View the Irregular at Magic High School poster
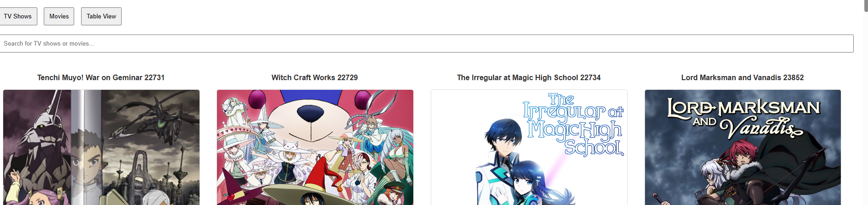 tap(529, 147)
